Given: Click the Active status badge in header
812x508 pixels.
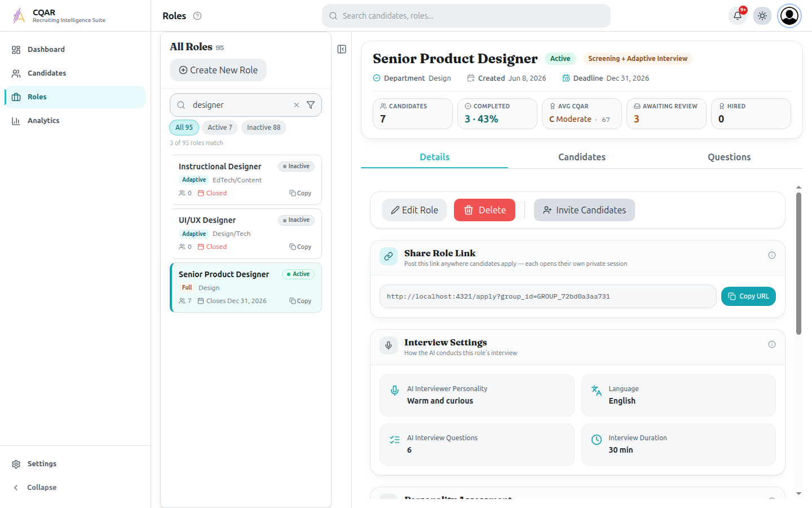Looking at the screenshot, I should [x=560, y=59].
